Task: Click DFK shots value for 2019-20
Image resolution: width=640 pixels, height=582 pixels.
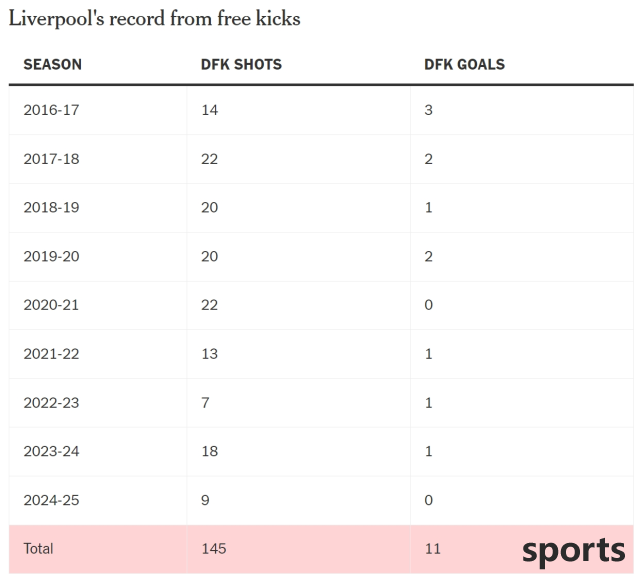Action: tap(209, 256)
